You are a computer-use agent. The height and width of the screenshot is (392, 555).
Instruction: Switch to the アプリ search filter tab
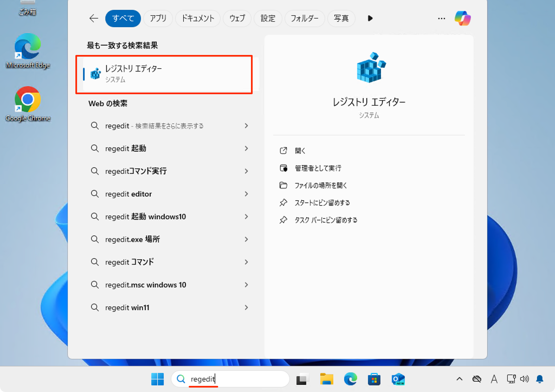coord(158,18)
